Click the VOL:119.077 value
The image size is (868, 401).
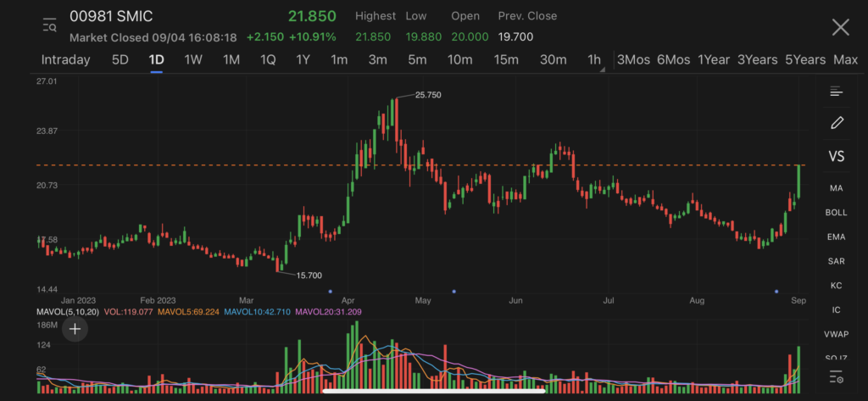point(129,312)
